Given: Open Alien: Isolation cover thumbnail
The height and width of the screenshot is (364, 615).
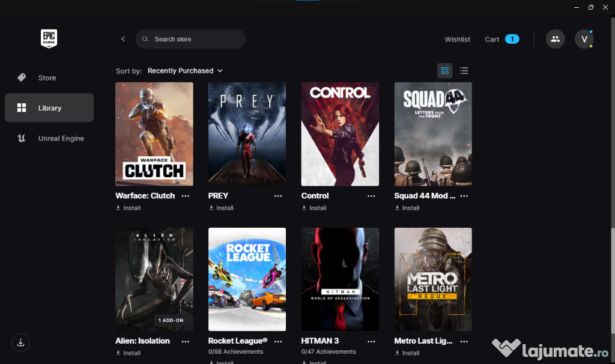Looking at the screenshot, I should point(154,279).
